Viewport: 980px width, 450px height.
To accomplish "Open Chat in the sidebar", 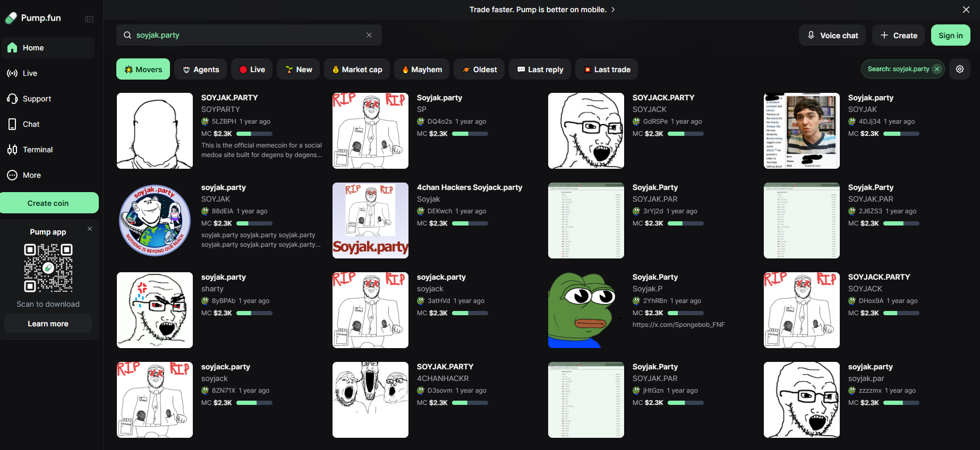I will (x=31, y=124).
